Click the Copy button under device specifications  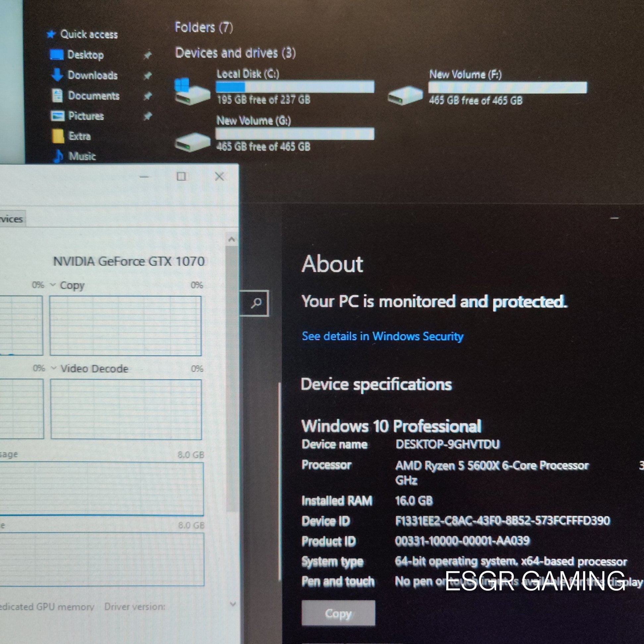(338, 613)
